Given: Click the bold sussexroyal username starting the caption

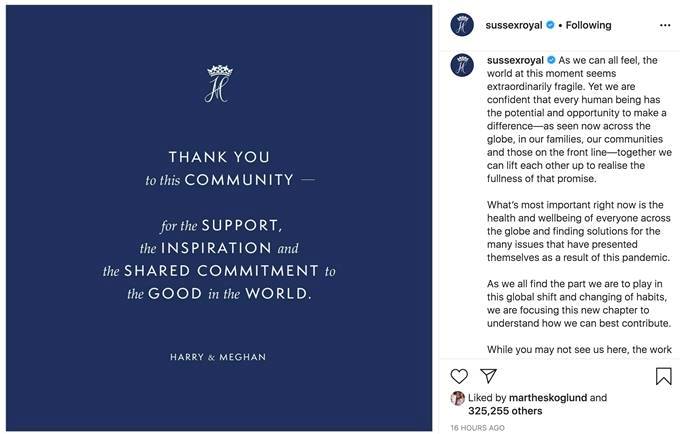Looking at the screenshot, I should click(x=516, y=60).
